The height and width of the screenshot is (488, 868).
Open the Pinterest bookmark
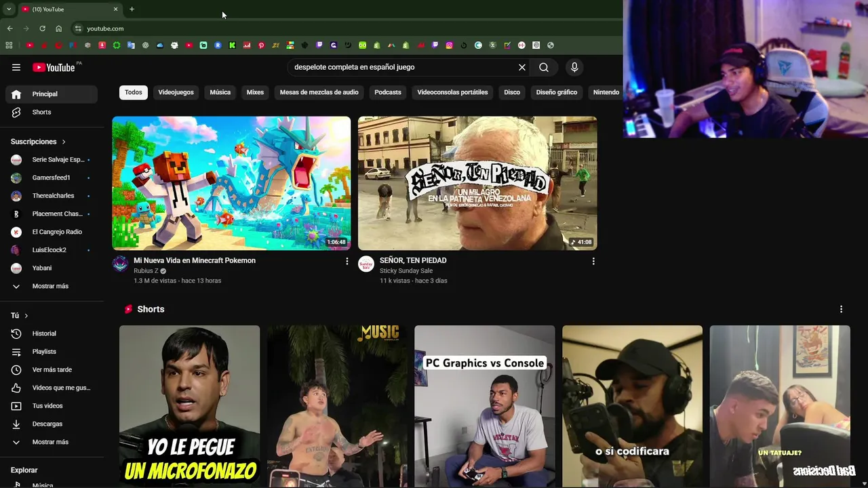261,45
